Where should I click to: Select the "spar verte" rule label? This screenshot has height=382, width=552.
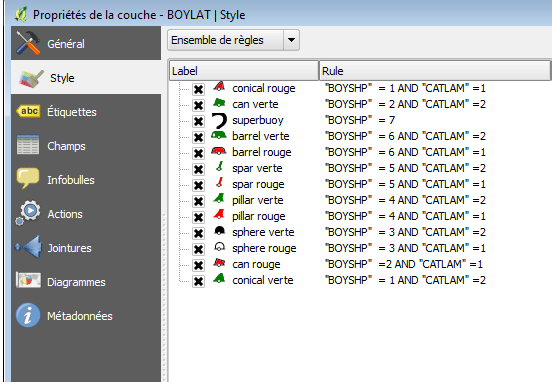click(257, 168)
